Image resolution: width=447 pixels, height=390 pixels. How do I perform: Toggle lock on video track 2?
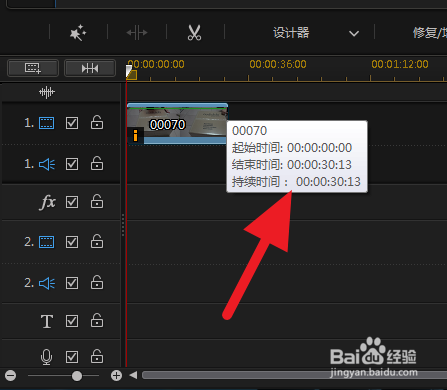point(97,241)
